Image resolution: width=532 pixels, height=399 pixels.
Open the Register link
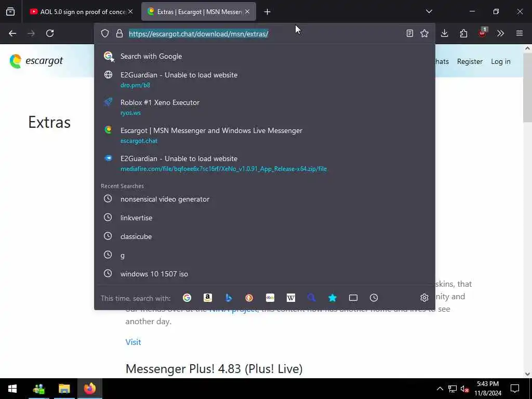(x=470, y=61)
